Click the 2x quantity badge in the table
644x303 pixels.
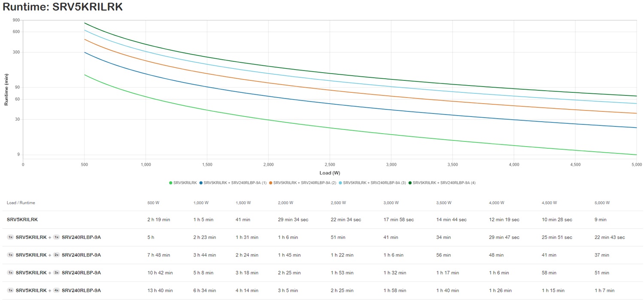pos(56,255)
